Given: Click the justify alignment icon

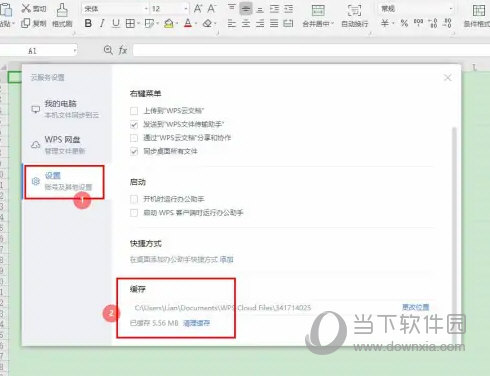Looking at the screenshot, I should click(x=274, y=23).
